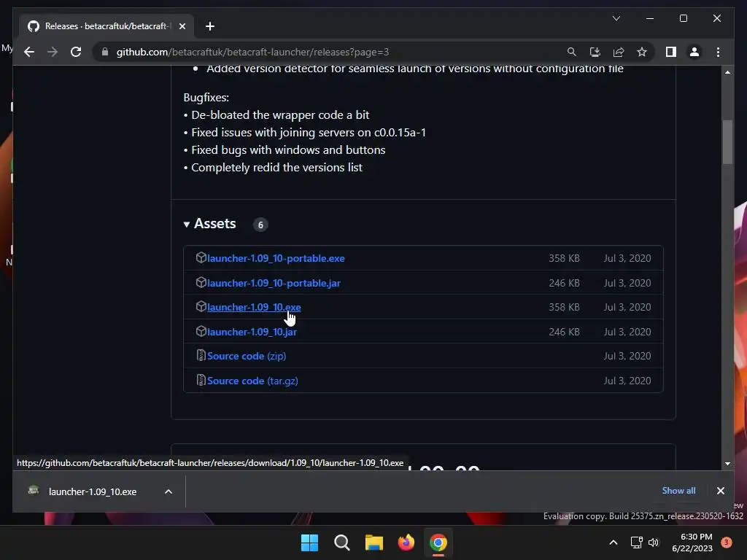747x560 pixels.
Task: Open the Chrome profile menu
Action: [x=694, y=52]
